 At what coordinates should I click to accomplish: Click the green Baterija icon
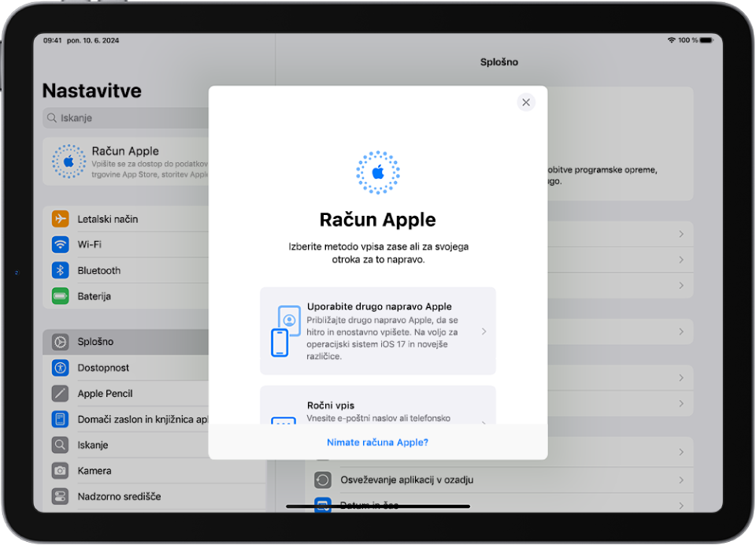[x=61, y=295]
